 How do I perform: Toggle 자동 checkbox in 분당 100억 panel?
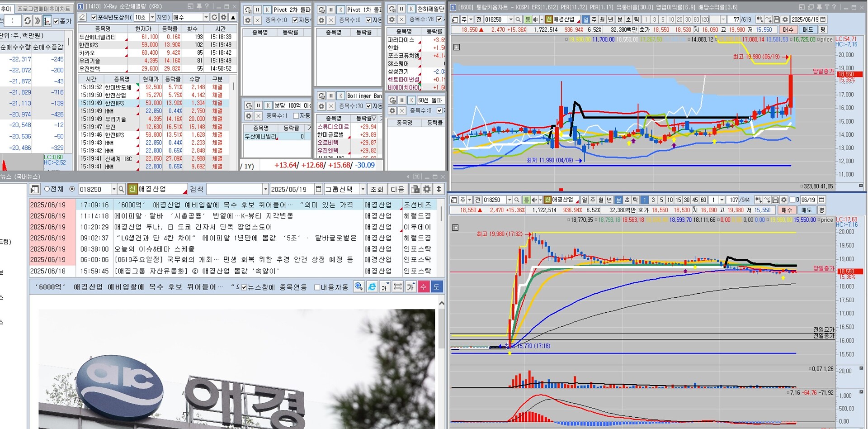tap(296, 116)
